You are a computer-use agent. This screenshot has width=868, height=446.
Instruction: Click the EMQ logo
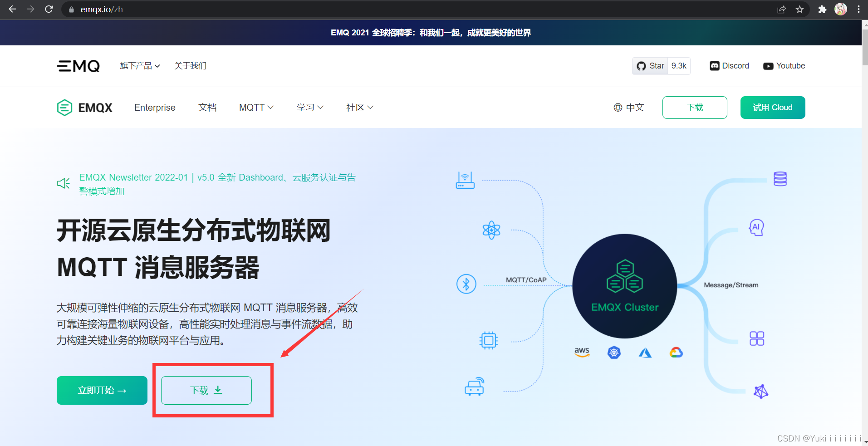coord(78,66)
